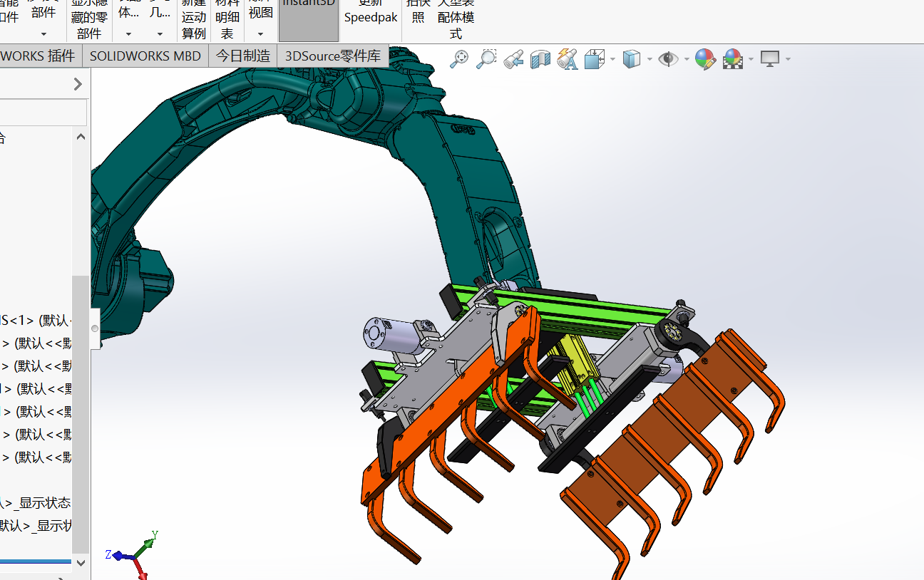Open Apply Scene dropdown arrow
The width and height of the screenshot is (924, 580).
pyautogui.click(x=751, y=59)
